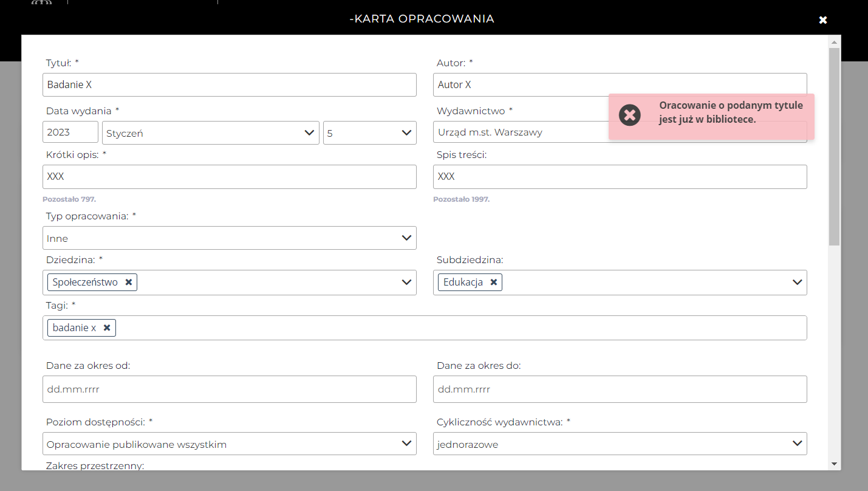Click the scroll down arrow on modal scrollbar
The image size is (868, 491).
[x=834, y=464]
